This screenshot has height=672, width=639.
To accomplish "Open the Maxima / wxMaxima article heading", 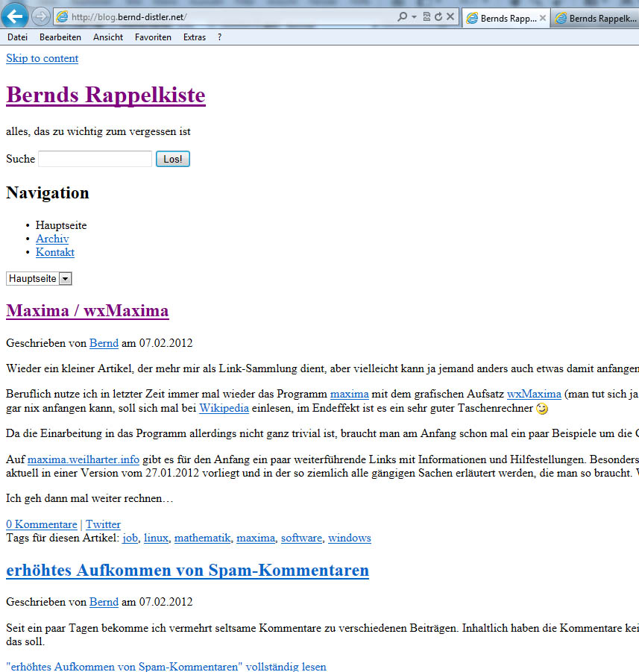I will (x=87, y=311).
